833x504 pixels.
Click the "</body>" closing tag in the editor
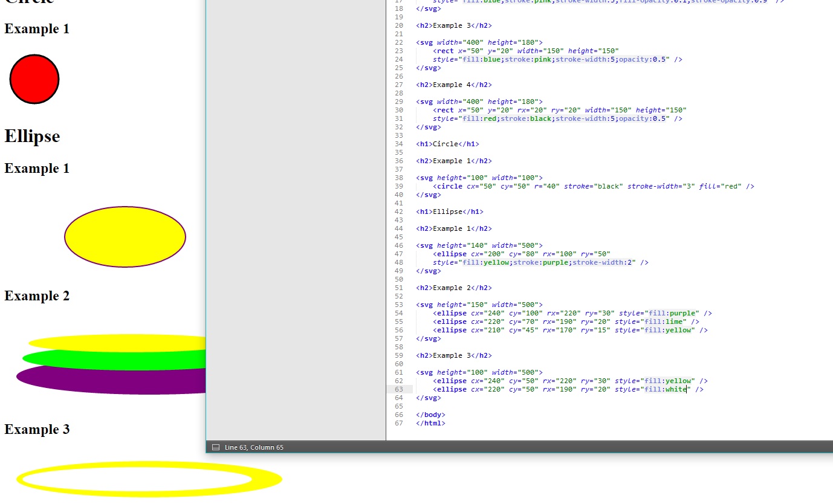tap(430, 415)
